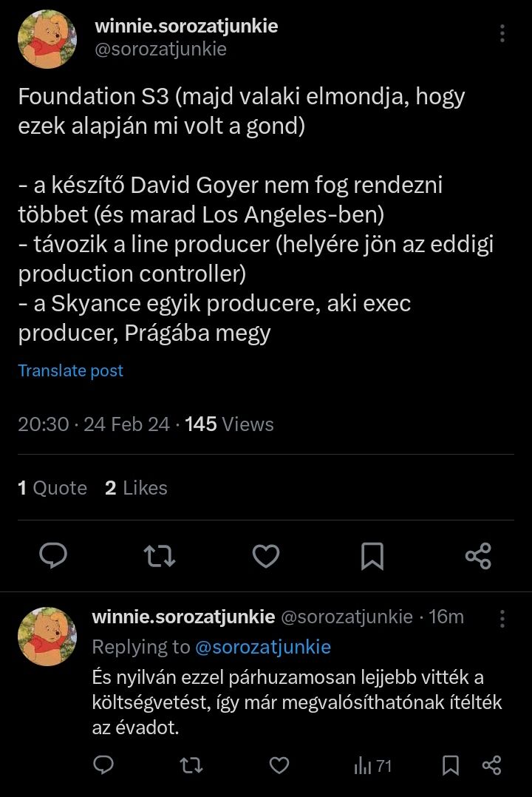Open the @sorozatjunkie mention in Replying to
The height and width of the screenshot is (797, 532).
coord(262,647)
